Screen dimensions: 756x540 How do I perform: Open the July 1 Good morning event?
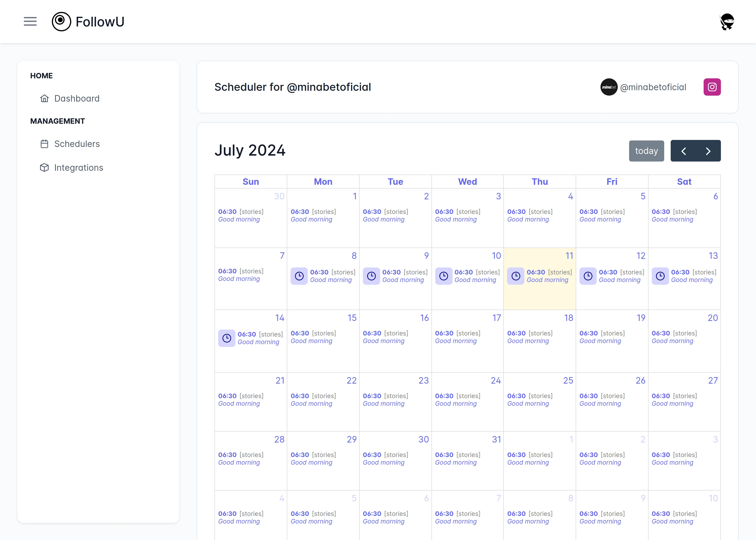pyautogui.click(x=313, y=216)
